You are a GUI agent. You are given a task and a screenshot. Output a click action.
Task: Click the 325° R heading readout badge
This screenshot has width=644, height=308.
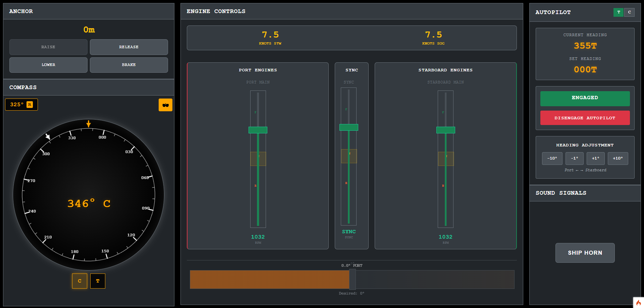21,104
